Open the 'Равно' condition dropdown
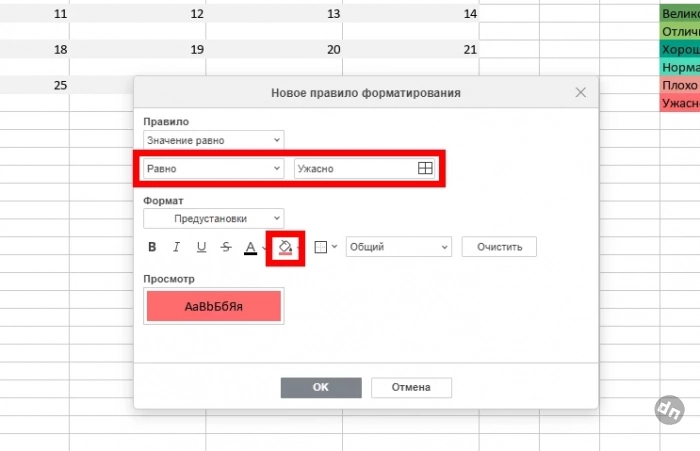This screenshot has width=700, height=451. click(x=213, y=169)
